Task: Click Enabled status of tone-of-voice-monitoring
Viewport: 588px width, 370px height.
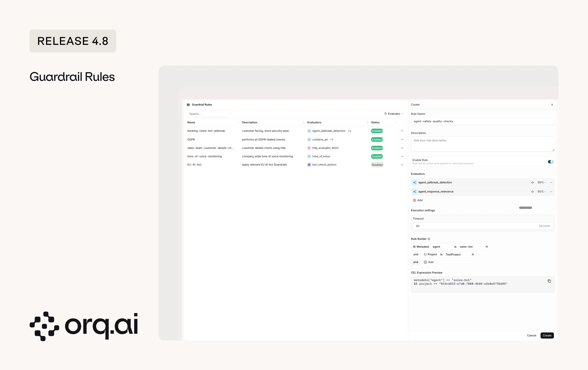Action: [377, 156]
